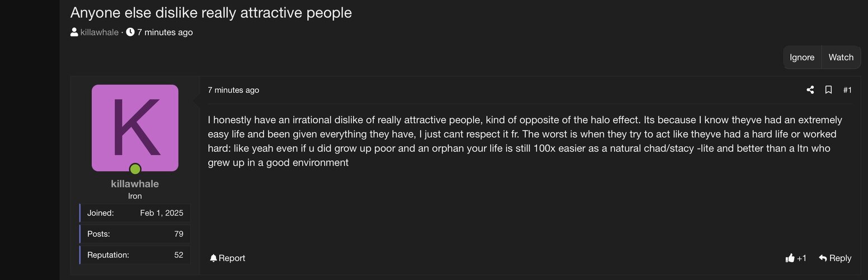Screen dimensions: 868x280
Task: Open the purple K avatar image
Action: pyautogui.click(x=135, y=128)
